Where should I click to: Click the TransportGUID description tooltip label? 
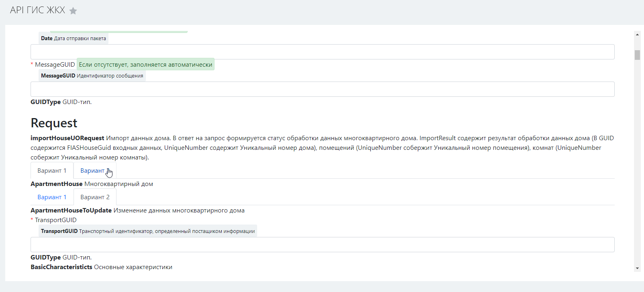(x=148, y=231)
